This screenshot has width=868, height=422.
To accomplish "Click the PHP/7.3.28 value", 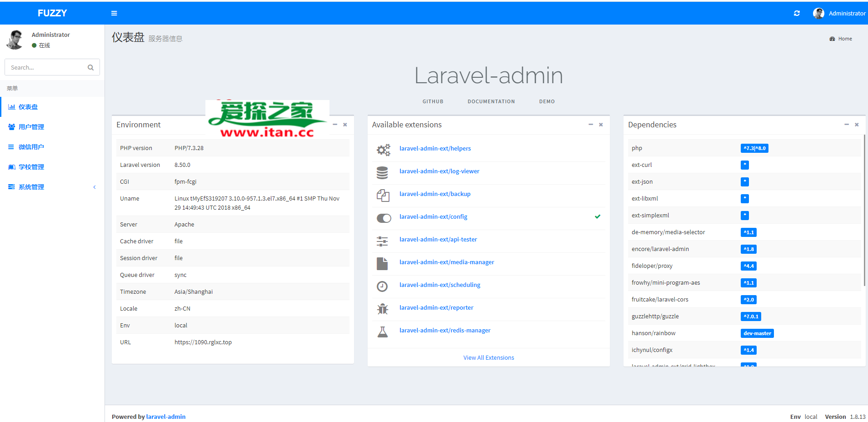I will (x=189, y=148).
